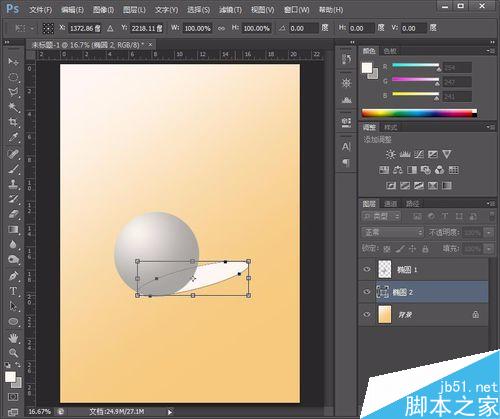Image resolution: width=500 pixels, height=419 pixels.
Task: Select the Healing Brush tool
Action: coord(13,154)
